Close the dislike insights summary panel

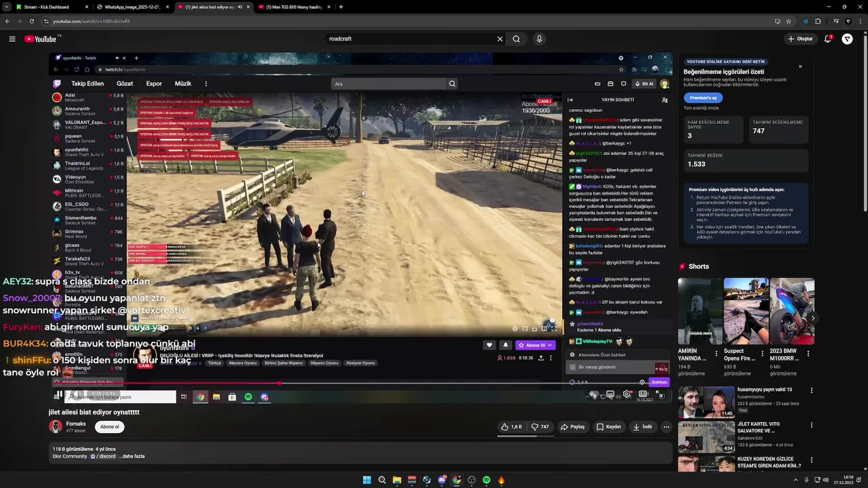(800, 66)
